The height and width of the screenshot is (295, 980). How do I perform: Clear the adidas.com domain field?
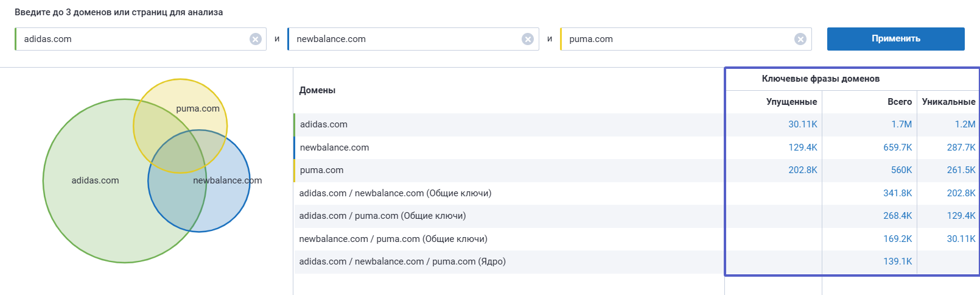[256, 39]
